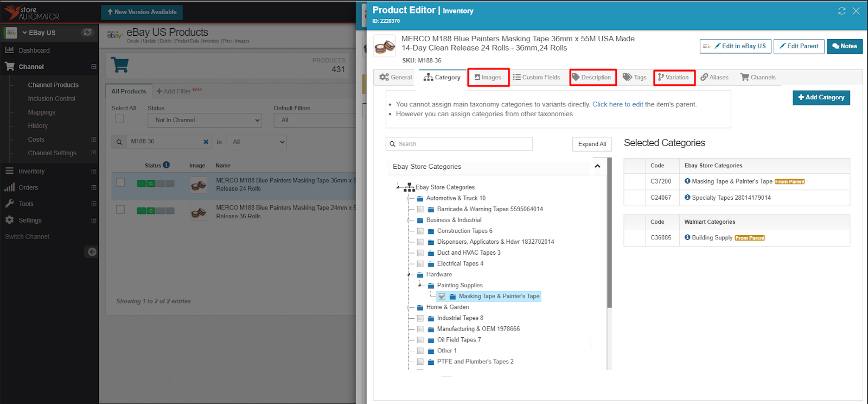Click the Add Category button
This screenshot has width=868, height=404.
821,97
